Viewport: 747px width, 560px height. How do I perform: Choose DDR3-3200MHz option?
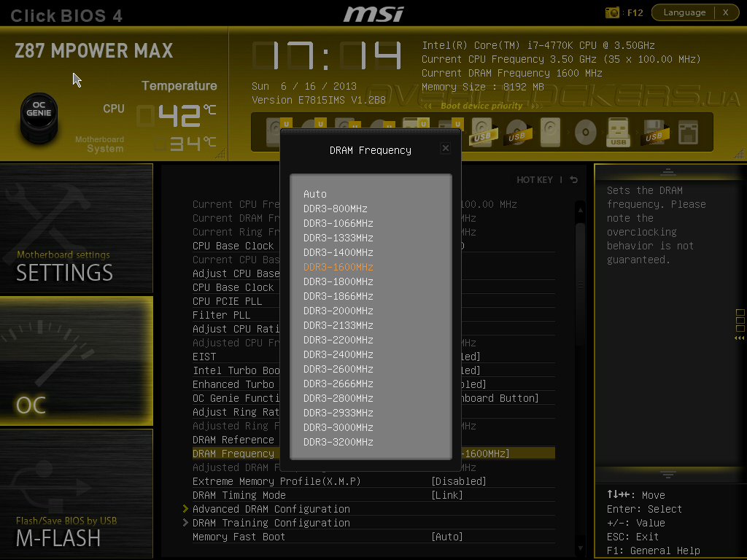pyautogui.click(x=338, y=442)
